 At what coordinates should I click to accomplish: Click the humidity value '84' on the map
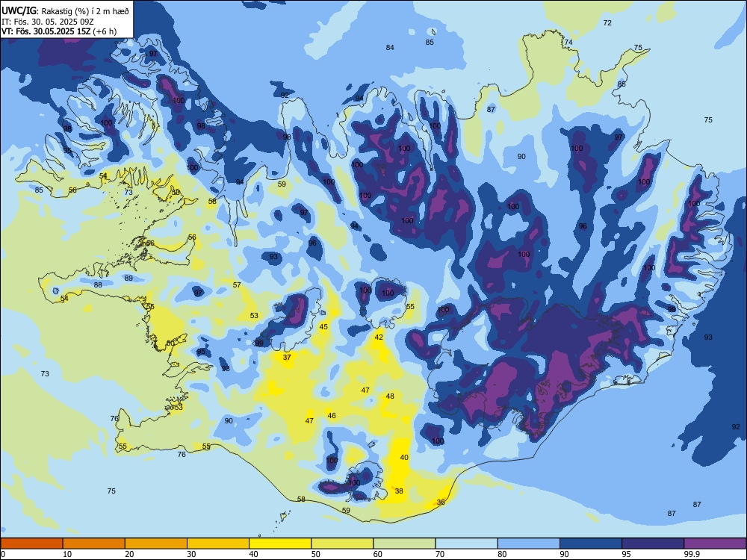pos(390,48)
